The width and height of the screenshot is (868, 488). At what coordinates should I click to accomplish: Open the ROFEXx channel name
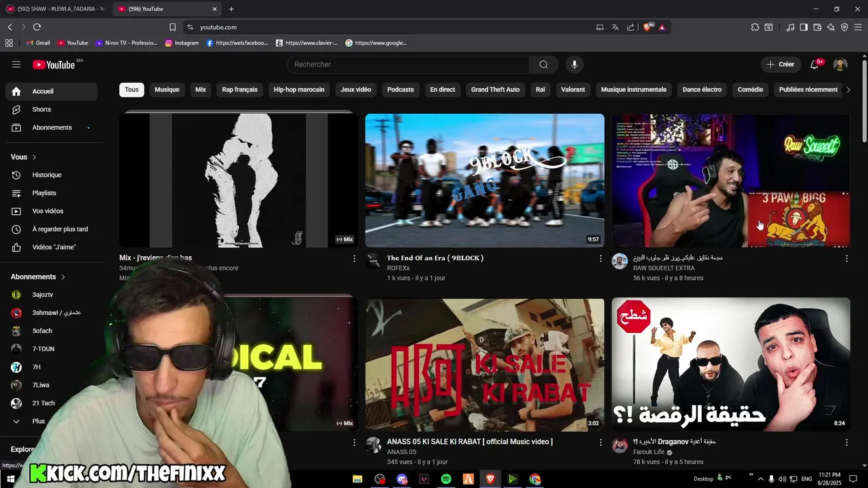pyautogui.click(x=399, y=268)
